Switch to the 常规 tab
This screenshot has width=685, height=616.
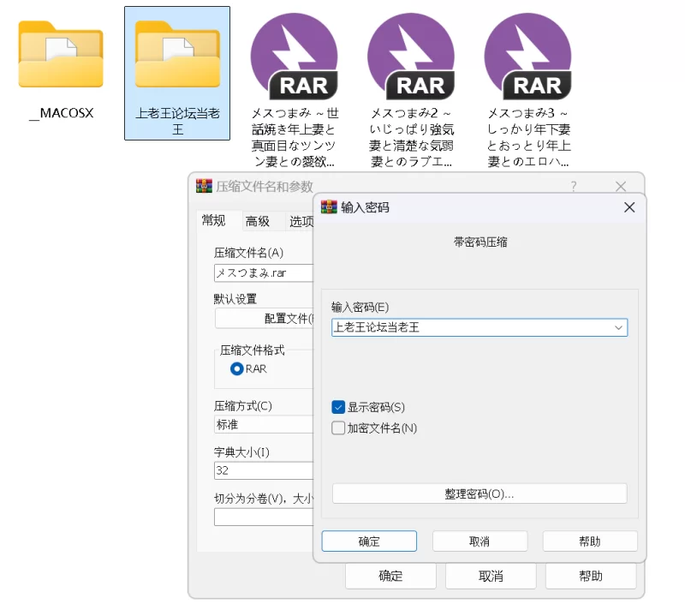click(x=213, y=220)
